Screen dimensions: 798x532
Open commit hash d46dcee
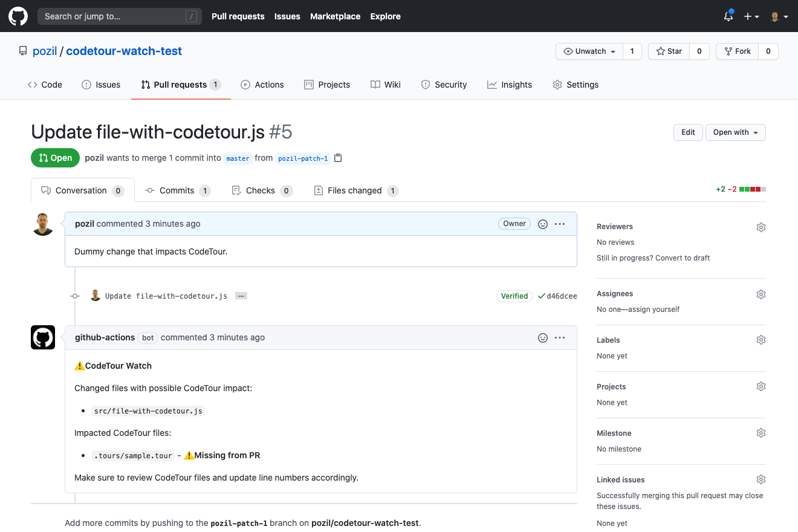(562, 296)
